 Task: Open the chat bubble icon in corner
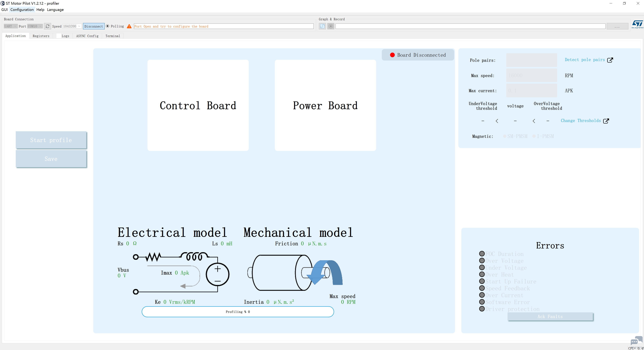tap(636, 341)
